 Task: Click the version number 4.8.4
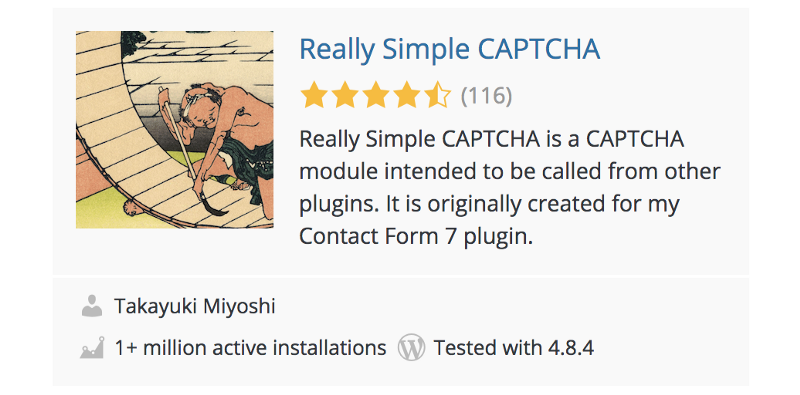coord(571,348)
